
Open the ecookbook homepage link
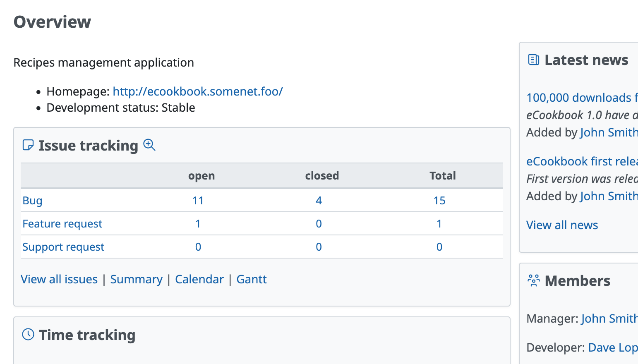click(x=198, y=91)
